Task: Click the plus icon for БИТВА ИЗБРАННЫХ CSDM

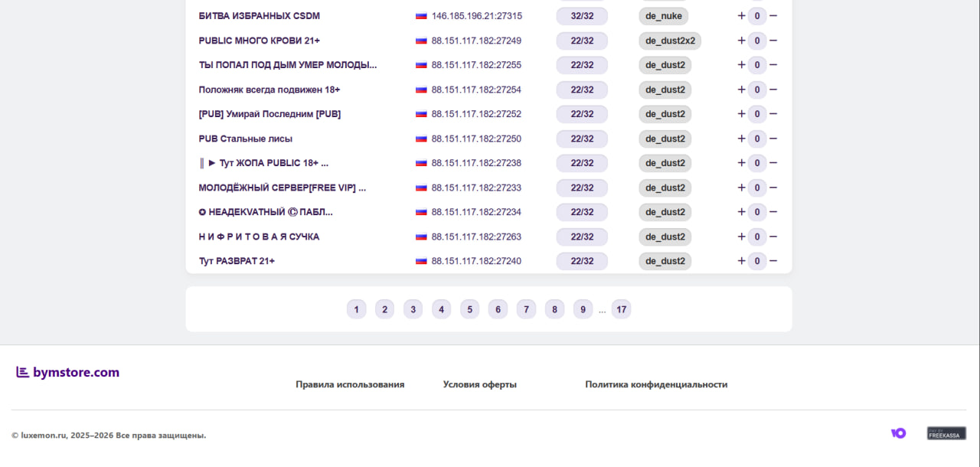Action: pyautogui.click(x=741, y=16)
